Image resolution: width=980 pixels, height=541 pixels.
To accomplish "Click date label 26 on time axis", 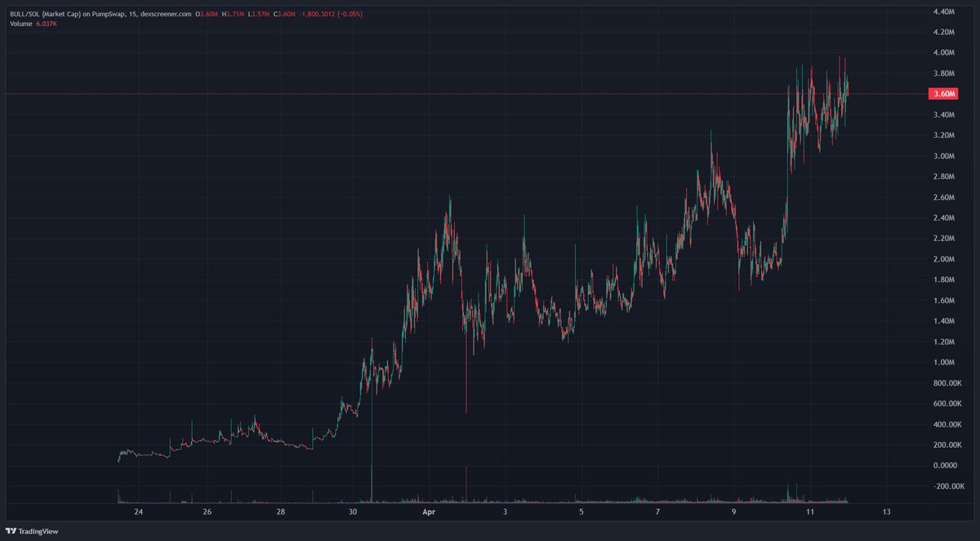I will coord(207,512).
